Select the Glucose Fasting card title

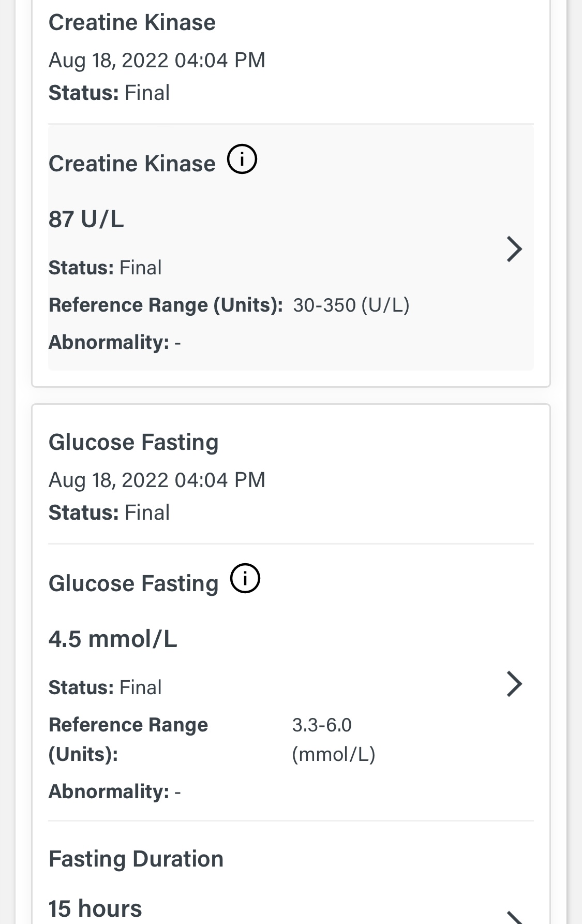(x=133, y=443)
